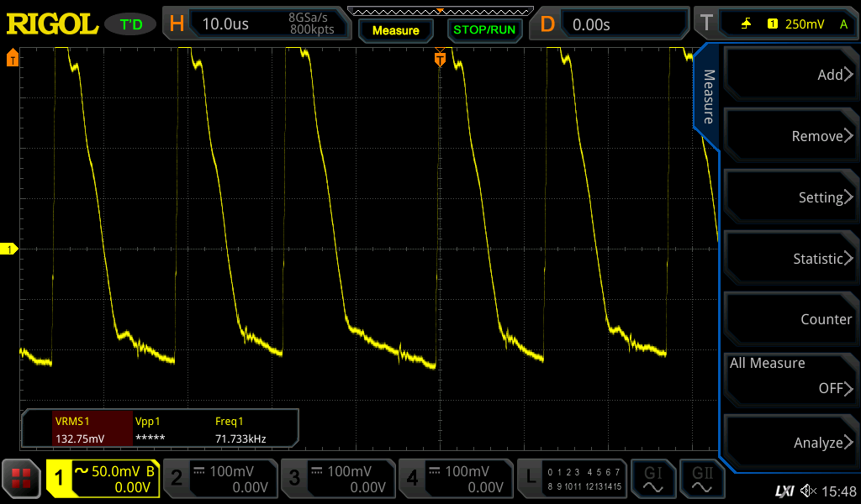Expand the Statistic submenu
The image size is (861, 504).
coord(790,259)
